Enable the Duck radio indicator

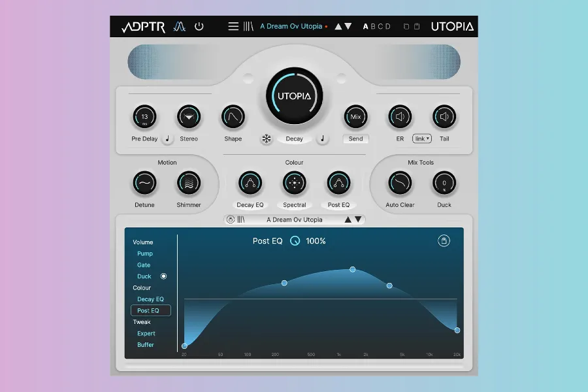point(164,276)
